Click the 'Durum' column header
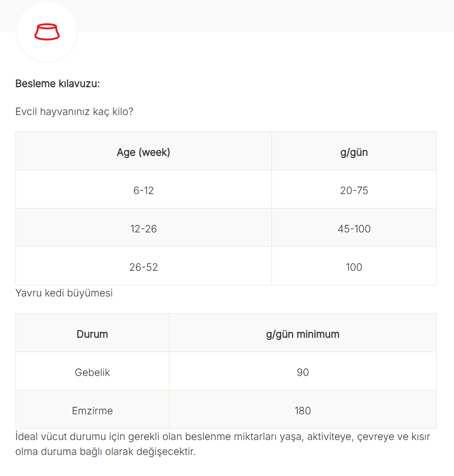Screen dimensions: 454x476 [92, 333]
